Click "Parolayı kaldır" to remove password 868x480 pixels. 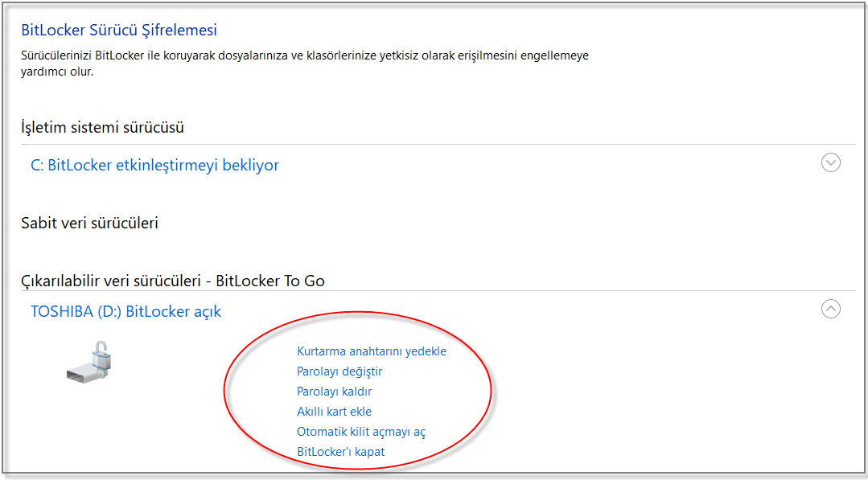(334, 392)
